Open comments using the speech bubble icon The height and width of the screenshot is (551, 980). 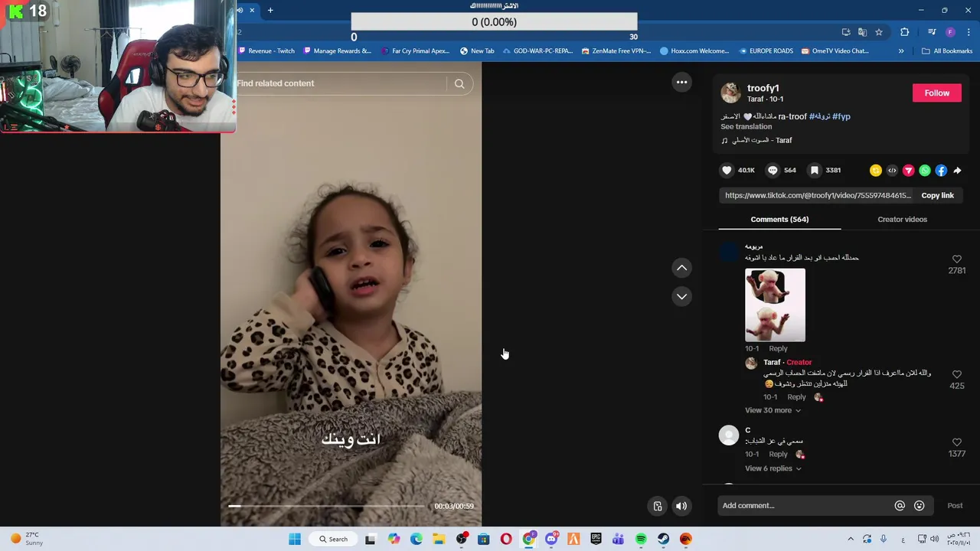coord(773,171)
